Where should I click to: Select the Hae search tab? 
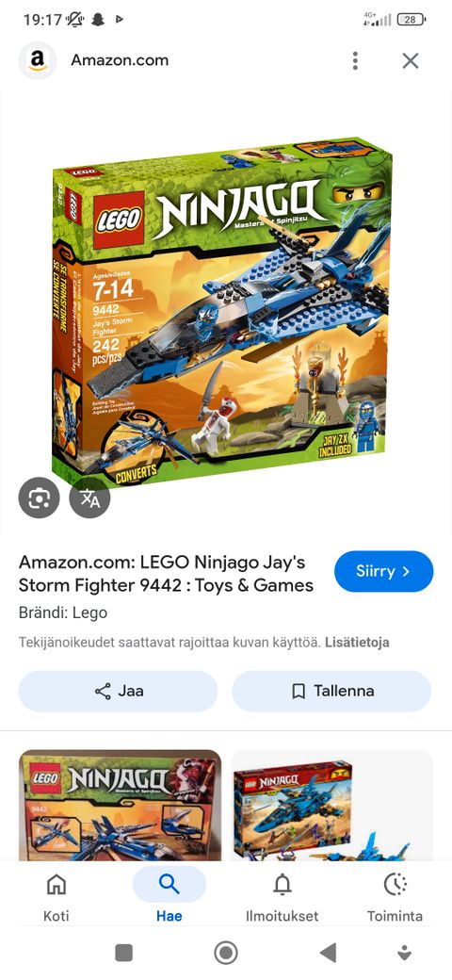[169, 897]
